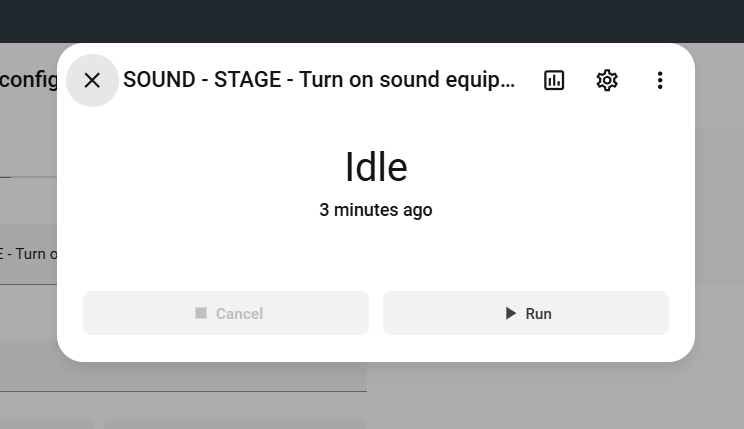The height and width of the screenshot is (429, 744).
Task: Click the dark top header bar
Action: pos(372,20)
